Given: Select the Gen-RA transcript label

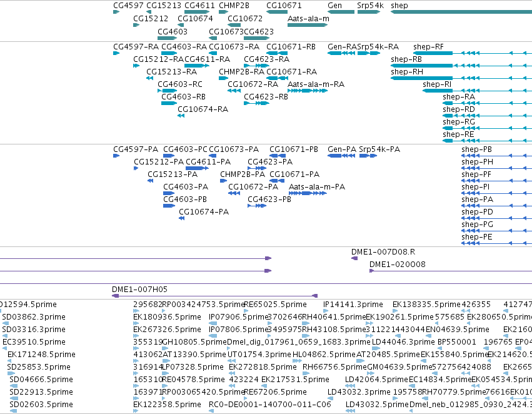Looking at the screenshot, I should pos(343,47).
